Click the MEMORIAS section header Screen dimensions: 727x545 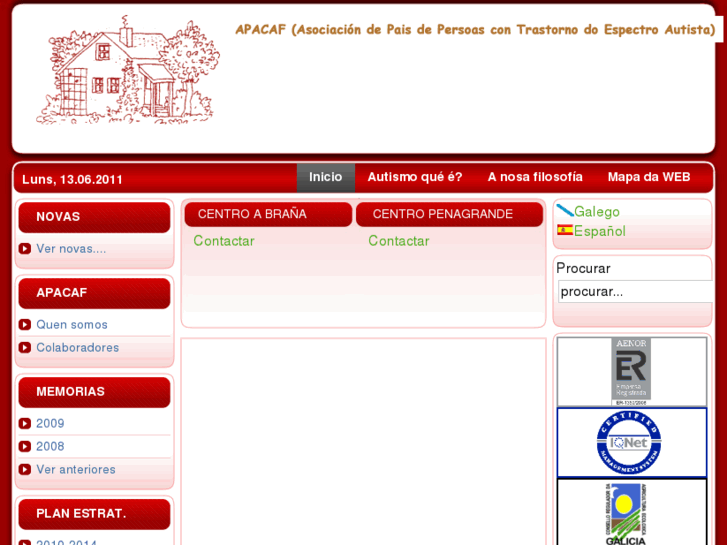click(95, 392)
